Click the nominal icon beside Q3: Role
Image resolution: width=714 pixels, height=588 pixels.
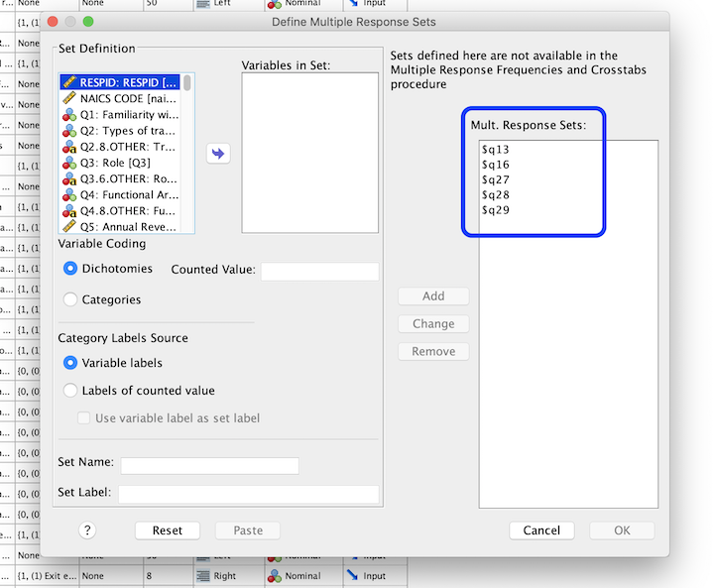coord(69,163)
